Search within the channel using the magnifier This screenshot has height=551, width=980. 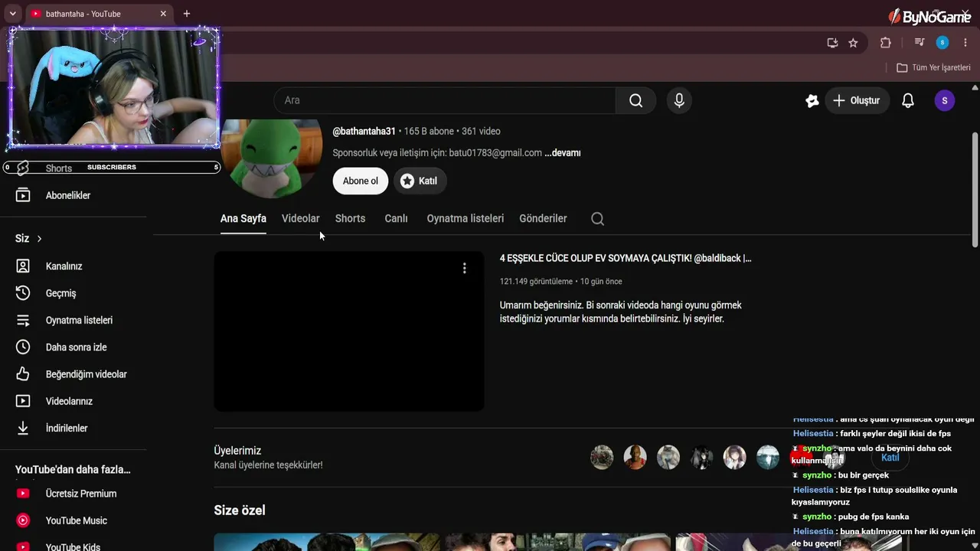pos(598,219)
